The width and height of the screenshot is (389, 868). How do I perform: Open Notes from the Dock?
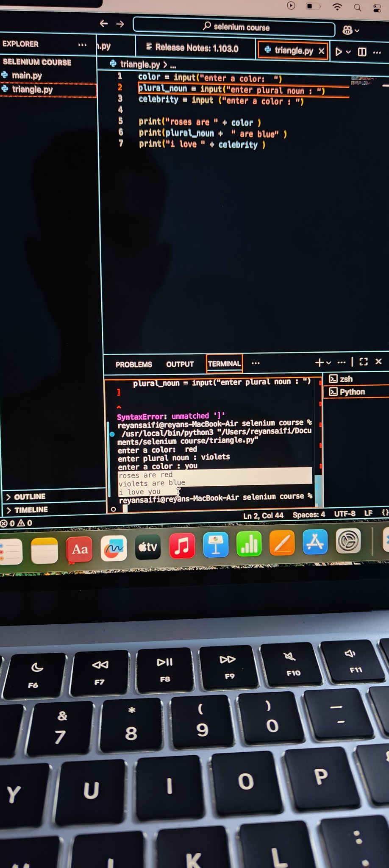[x=44, y=551]
